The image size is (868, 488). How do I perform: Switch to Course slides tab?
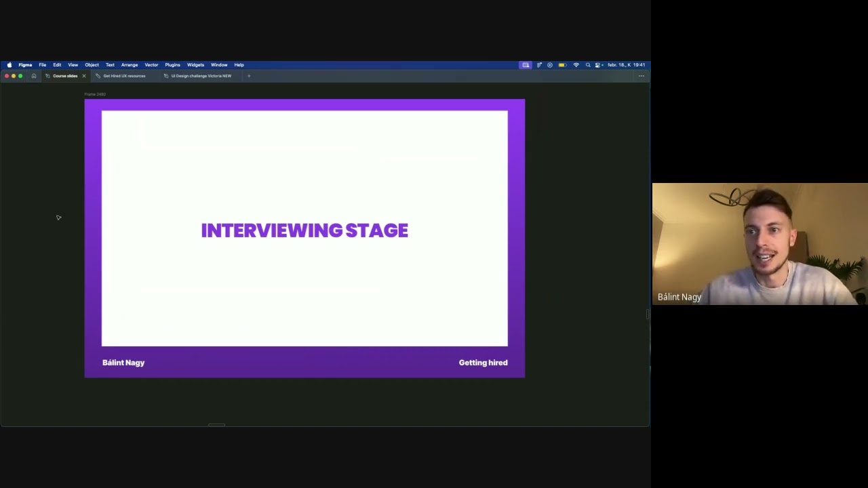tap(65, 76)
